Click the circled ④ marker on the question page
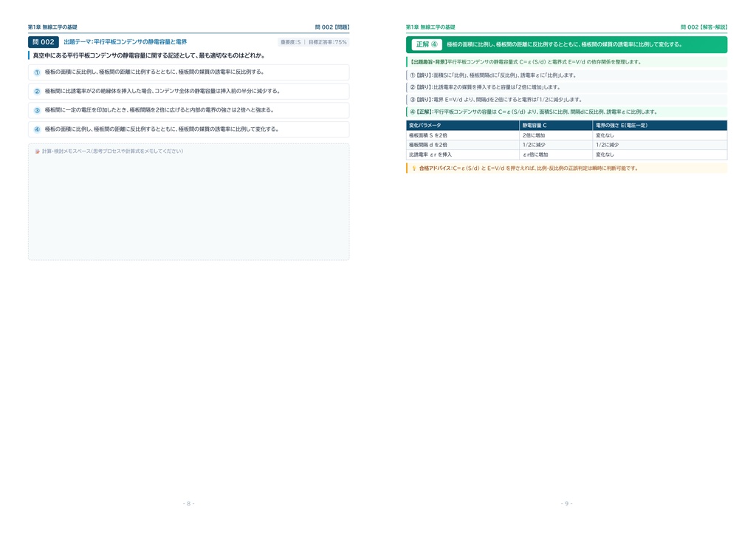The width and height of the screenshot is (756, 535). point(37,129)
